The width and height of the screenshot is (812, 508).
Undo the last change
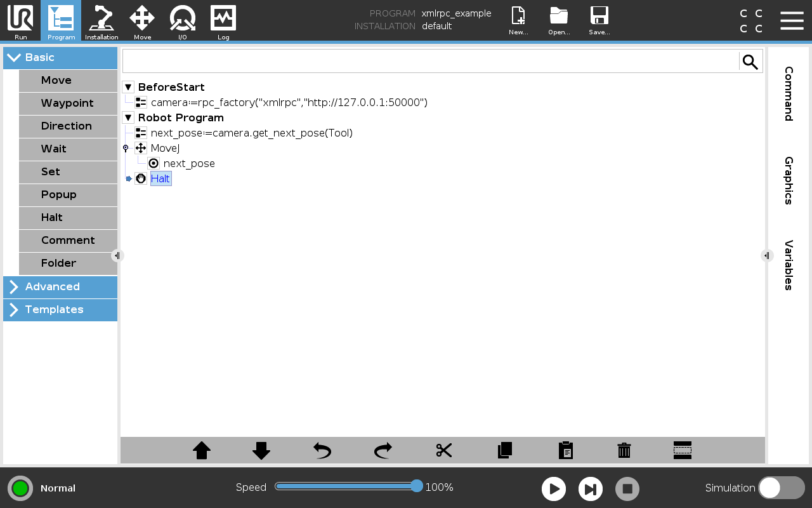point(322,450)
